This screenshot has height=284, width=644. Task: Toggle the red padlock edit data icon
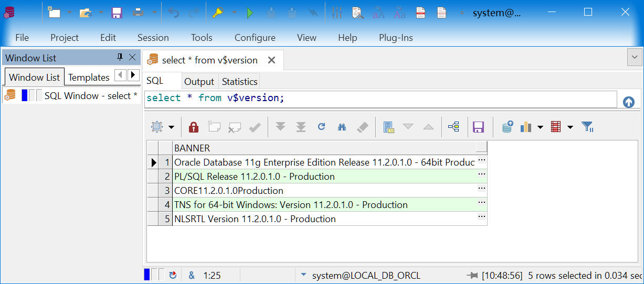pyautogui.click(x=194, y=127)
